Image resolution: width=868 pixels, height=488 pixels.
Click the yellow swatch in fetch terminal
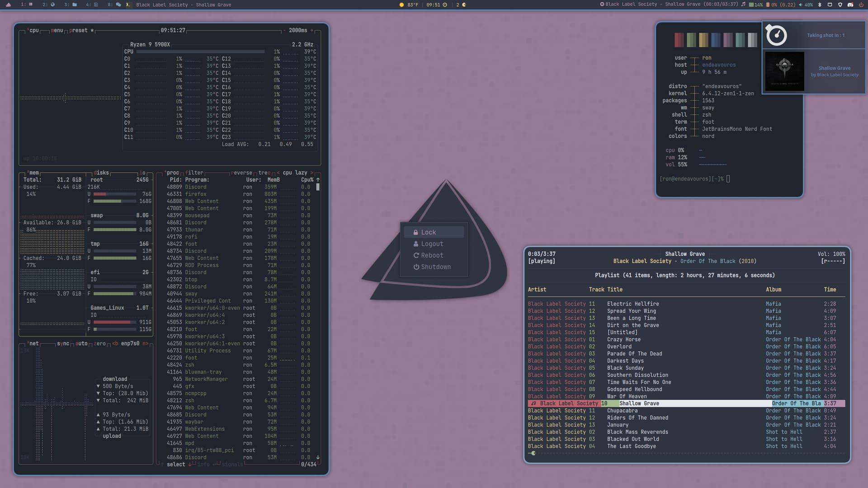tap(703, 40)
